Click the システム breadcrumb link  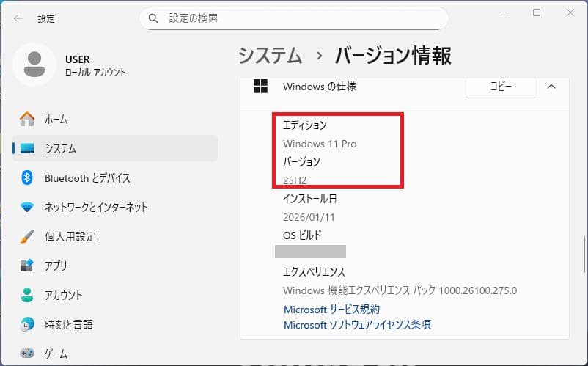[270, 56]
